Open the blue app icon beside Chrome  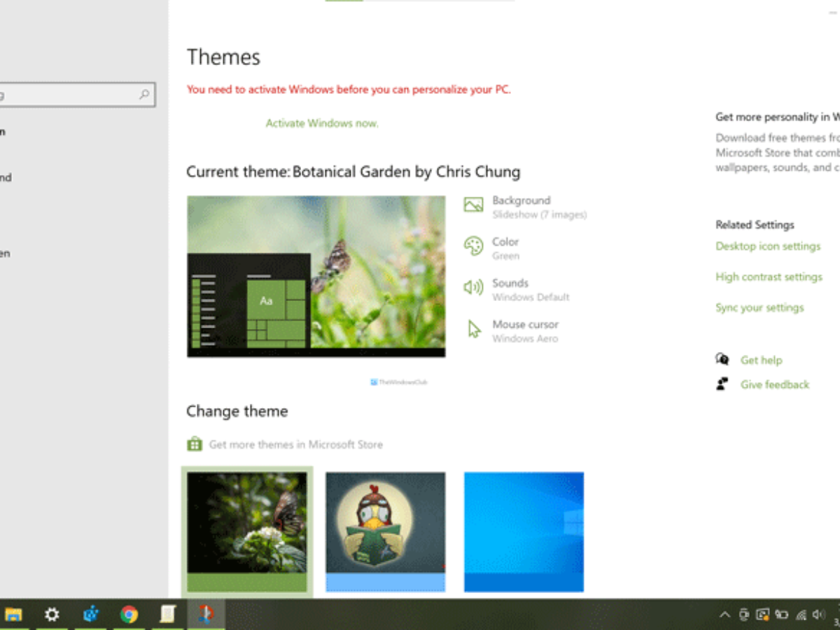coord(91,615)
